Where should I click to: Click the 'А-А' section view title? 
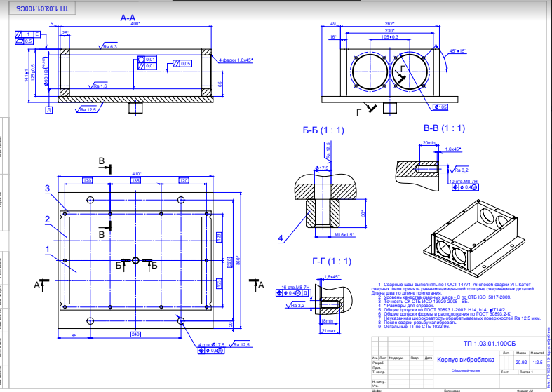(x=128, y=18)
